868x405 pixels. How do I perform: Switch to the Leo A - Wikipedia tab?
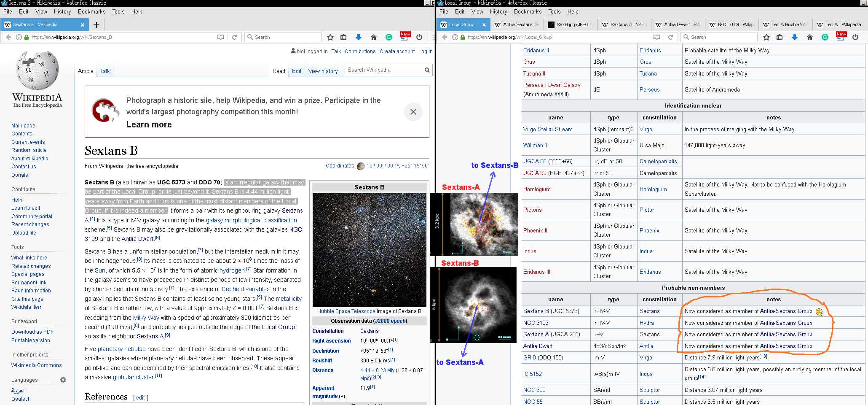[839, 24]
